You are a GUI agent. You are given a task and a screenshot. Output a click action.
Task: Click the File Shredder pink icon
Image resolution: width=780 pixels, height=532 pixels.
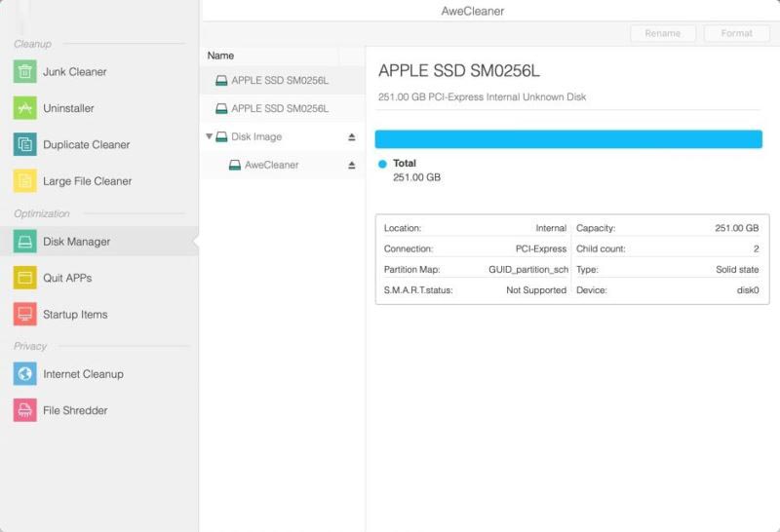pos(25,410)
